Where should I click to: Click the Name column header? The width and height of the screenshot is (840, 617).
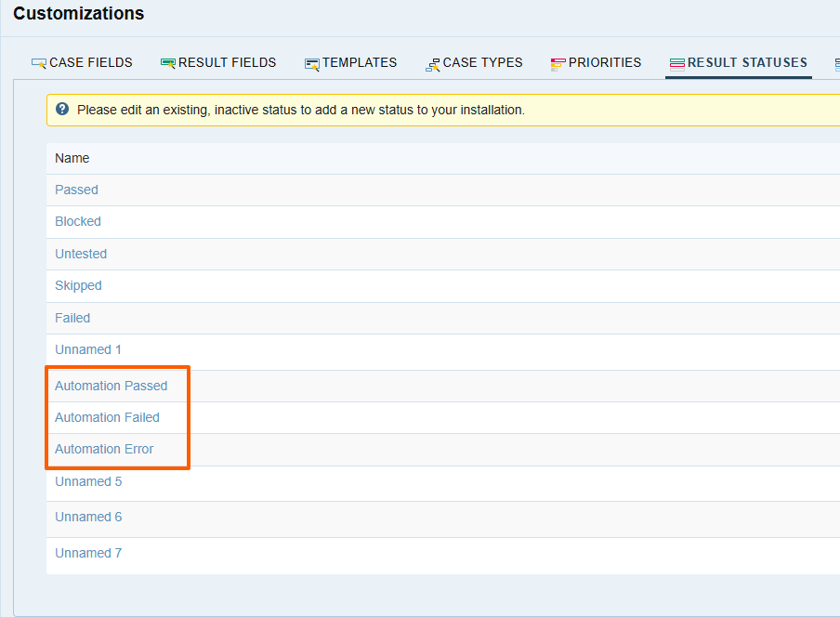pos(72,158)
